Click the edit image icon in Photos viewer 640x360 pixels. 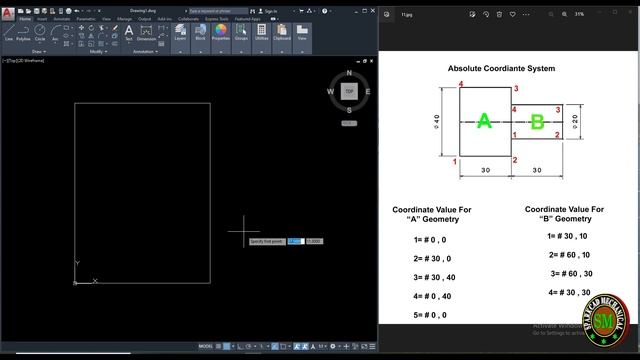coord(472,14)
